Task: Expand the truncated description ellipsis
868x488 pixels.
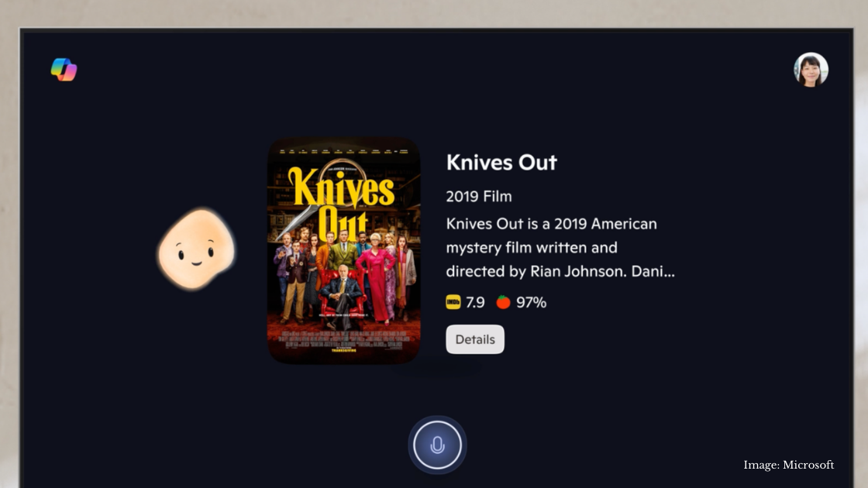Action: 669,273
